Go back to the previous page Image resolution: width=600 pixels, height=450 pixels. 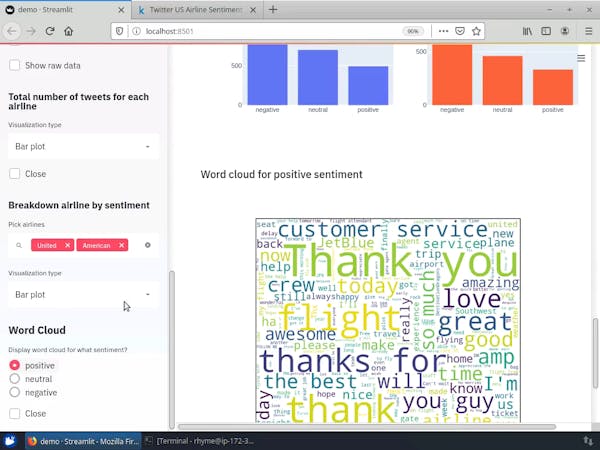tap(12, 31)
